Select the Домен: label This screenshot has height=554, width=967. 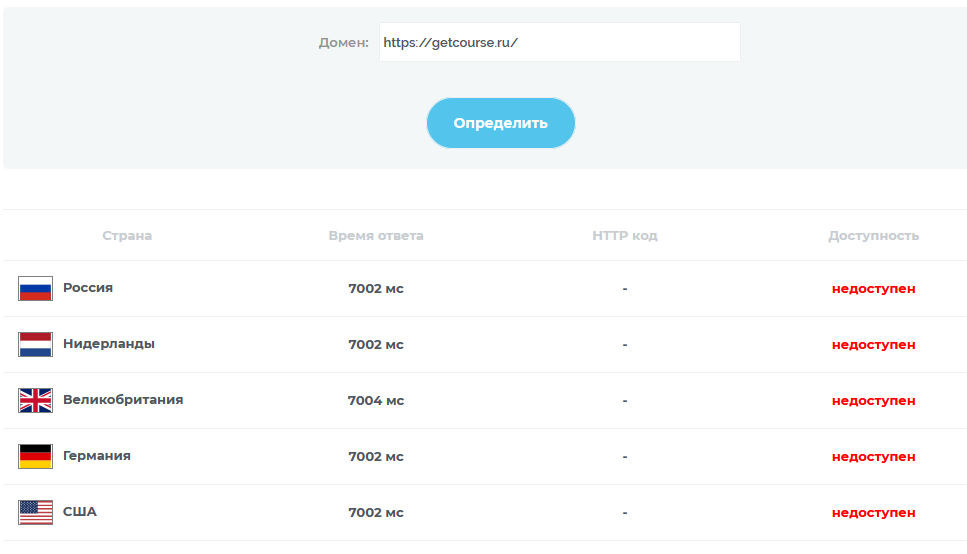click(x=344, y=43)
